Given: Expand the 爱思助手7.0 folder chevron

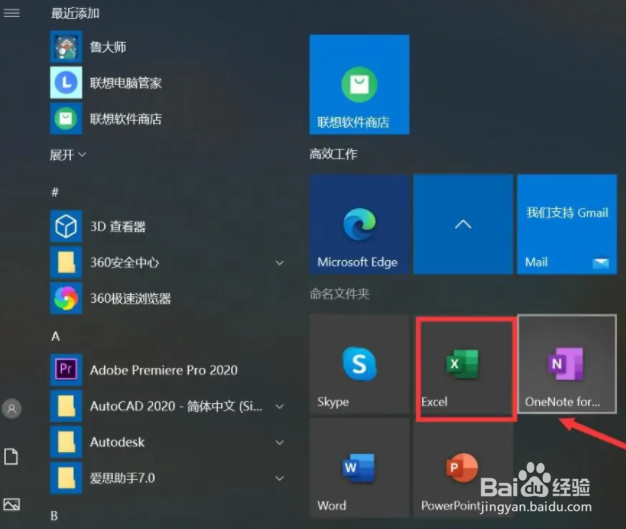Looking at the screenshot, I should click(x=280, y=478).
